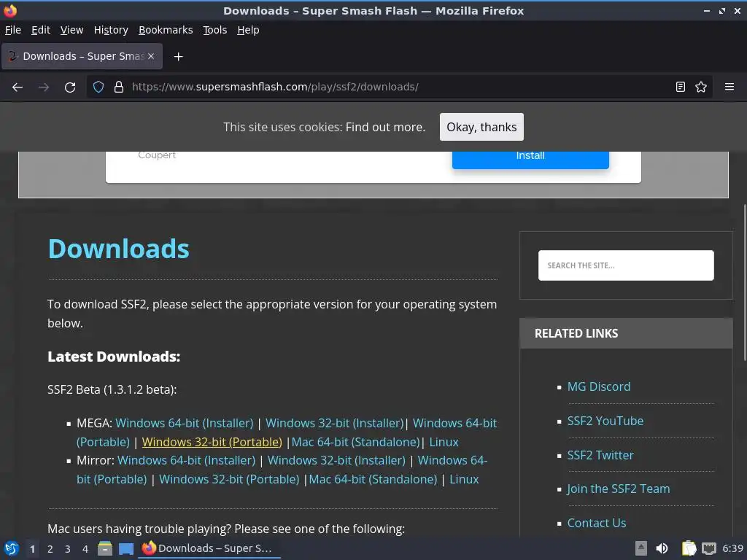Go back using the browser back arrow
The image size is (747, 560).
point(18,87)
